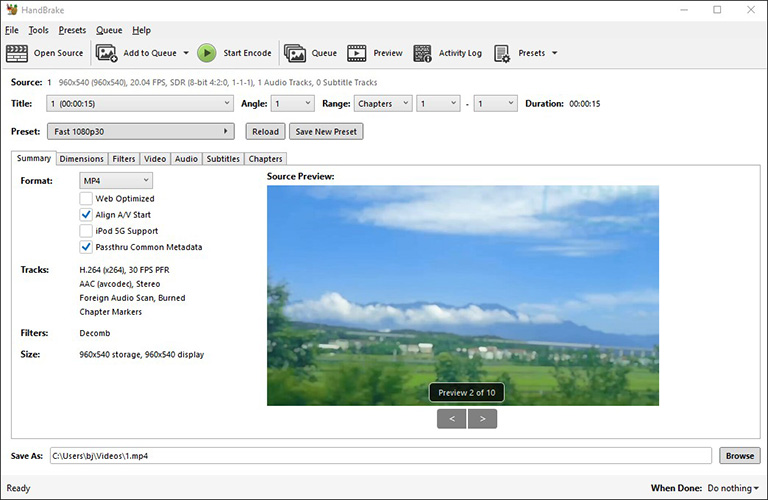Click the Start Encode label
This screenshot has width=768, height=500.
247,53
